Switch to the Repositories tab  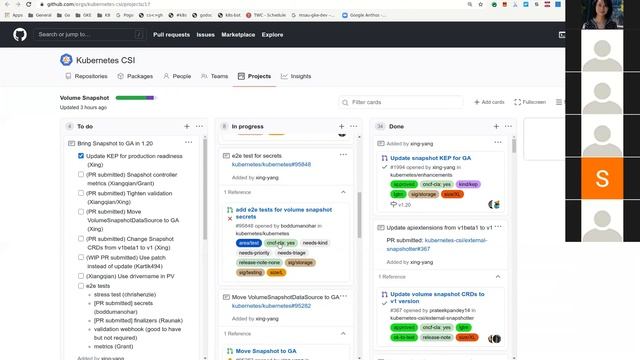87,76
